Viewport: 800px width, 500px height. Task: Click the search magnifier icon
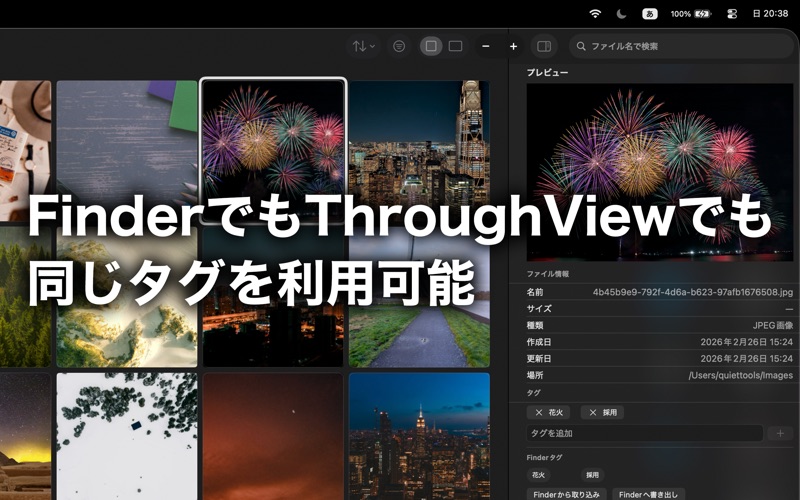click(x=581, y=46)
